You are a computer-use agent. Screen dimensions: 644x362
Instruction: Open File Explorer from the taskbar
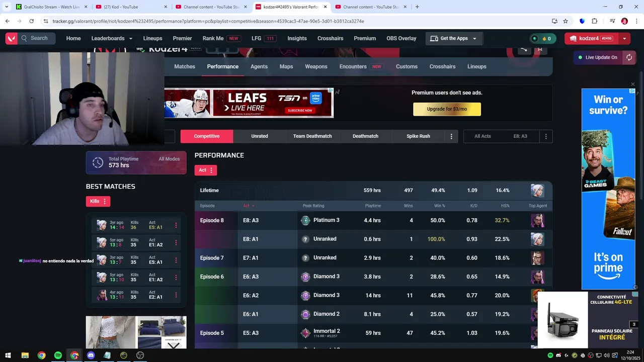point(25,355)
